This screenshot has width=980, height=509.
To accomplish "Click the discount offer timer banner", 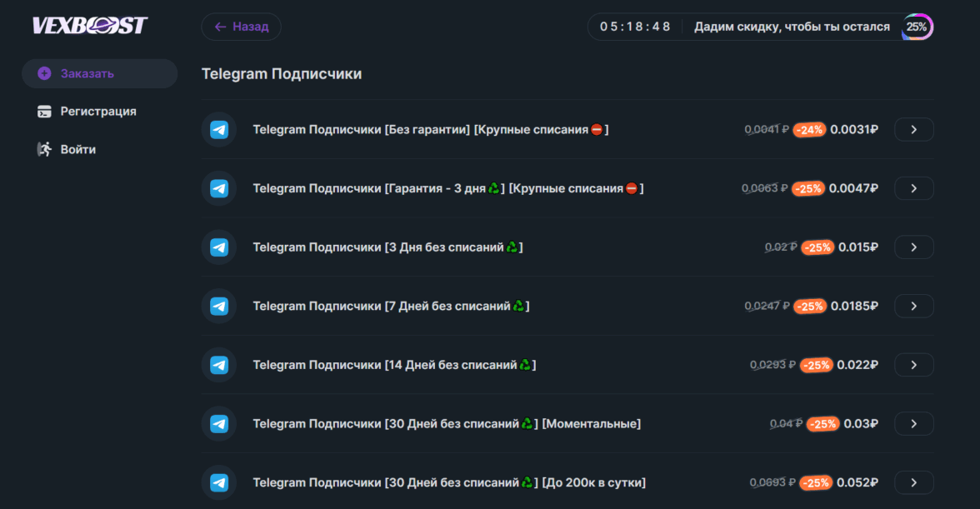I will [x=758, y=27].
